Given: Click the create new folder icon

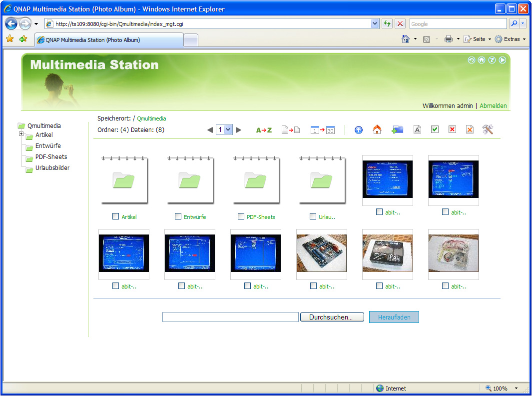Looking at the screenshot, I should point(397,130).
